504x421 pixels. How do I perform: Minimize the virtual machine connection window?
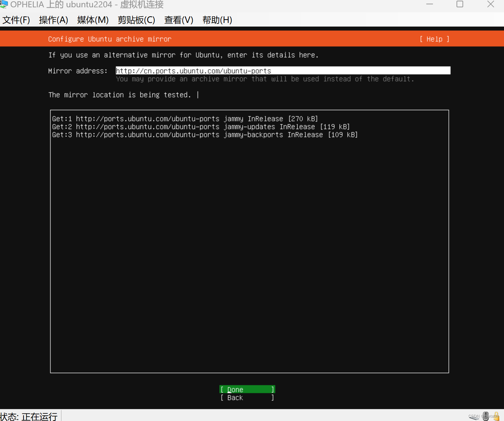click(x=430, y=4)
